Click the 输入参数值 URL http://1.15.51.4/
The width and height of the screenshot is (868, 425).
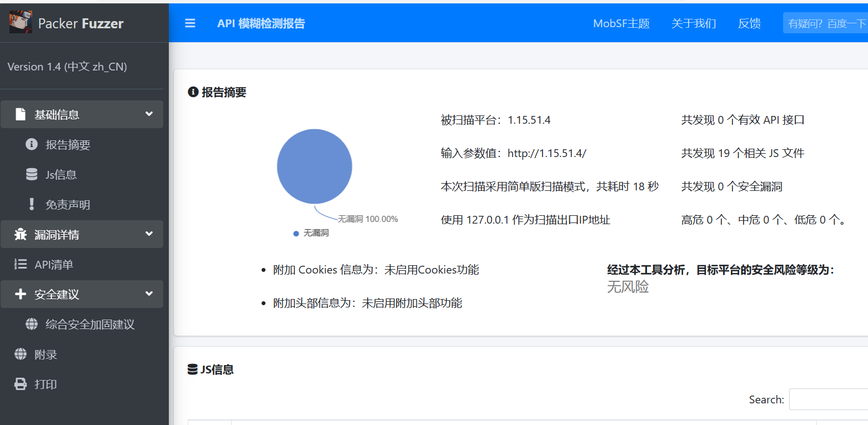tap(547, 153)
